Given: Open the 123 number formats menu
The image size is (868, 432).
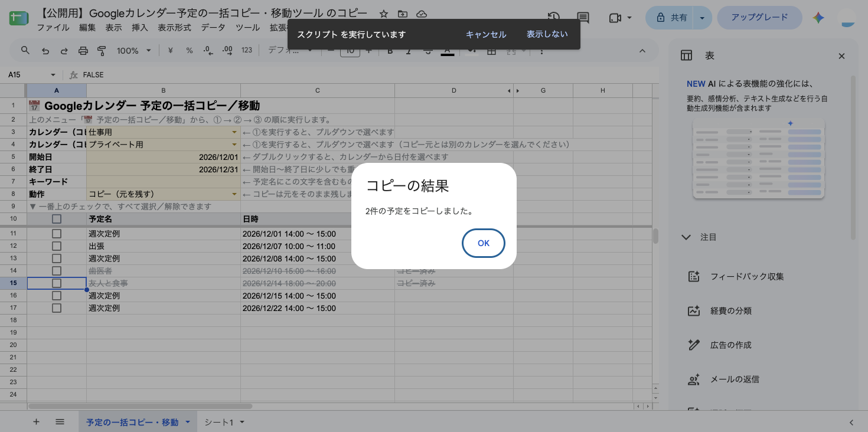Looking at the screenshot, I should pos(247,51).
